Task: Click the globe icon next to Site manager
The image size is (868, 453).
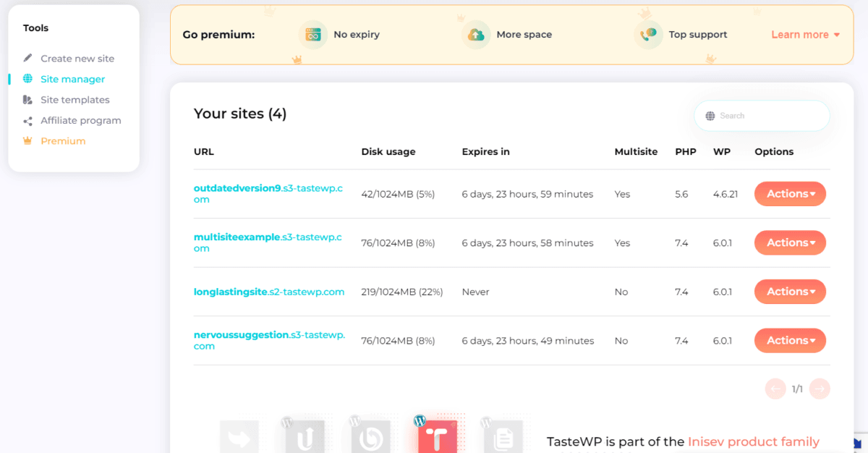Action: point(26,79)
